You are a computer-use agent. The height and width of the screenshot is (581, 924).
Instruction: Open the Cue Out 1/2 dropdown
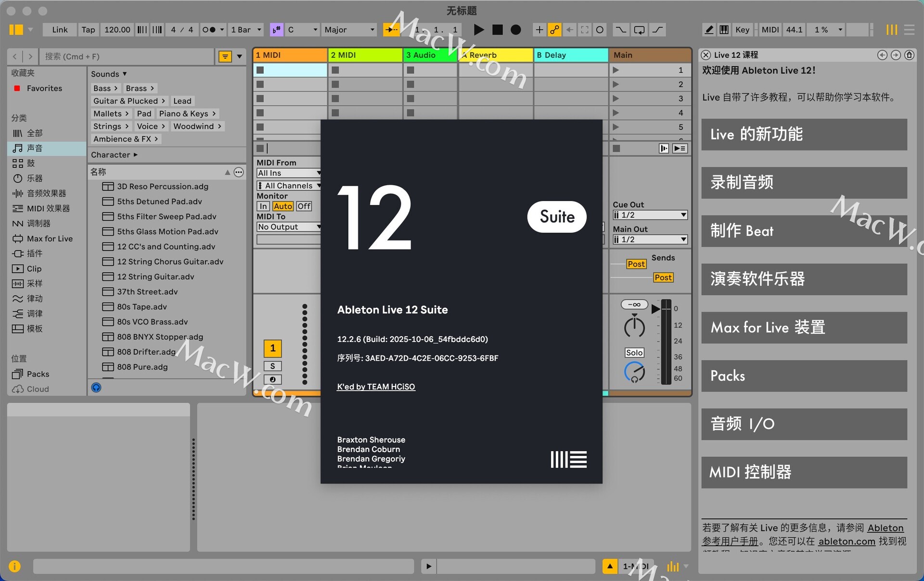pyautogui.click(x=650, y=215)
